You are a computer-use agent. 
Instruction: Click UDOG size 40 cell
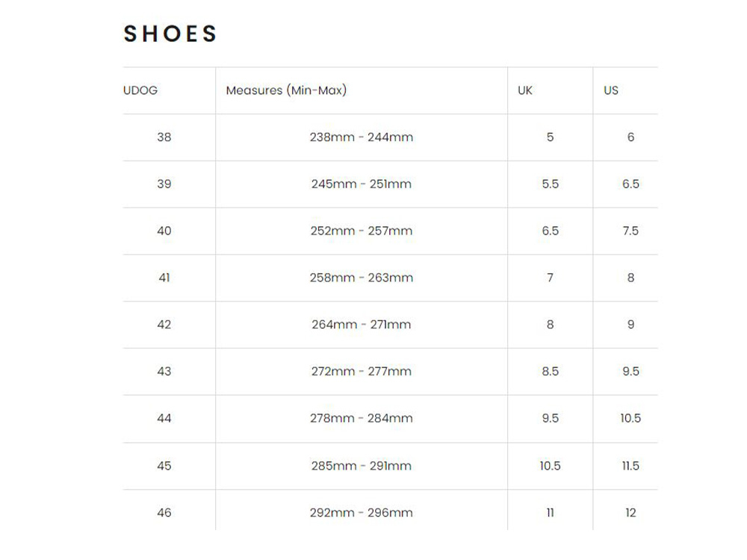coord(164,231)
